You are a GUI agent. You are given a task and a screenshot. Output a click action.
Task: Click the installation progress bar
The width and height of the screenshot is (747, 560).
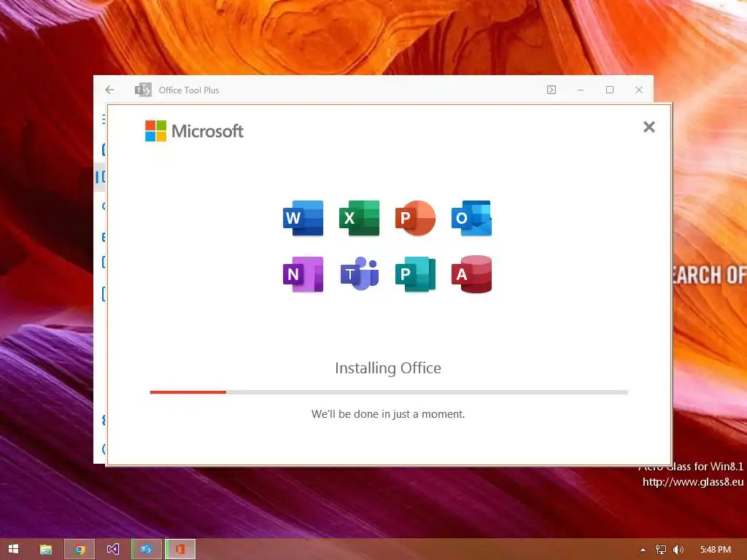click(389, 392)
